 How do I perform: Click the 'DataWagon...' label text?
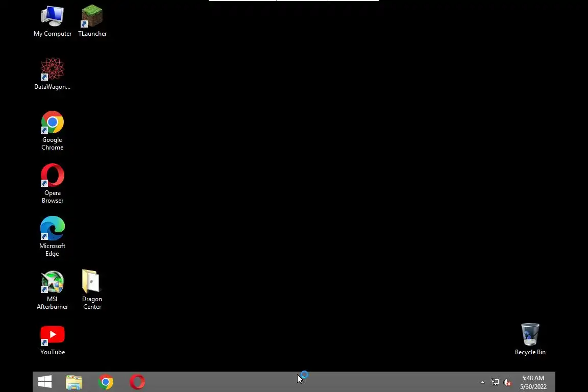tap(53, 87)
